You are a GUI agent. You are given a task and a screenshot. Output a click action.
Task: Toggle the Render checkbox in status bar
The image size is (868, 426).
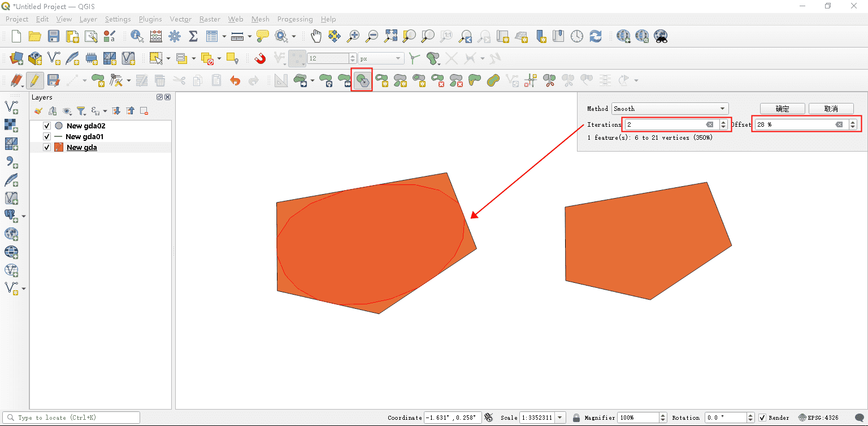pos(762,418)
